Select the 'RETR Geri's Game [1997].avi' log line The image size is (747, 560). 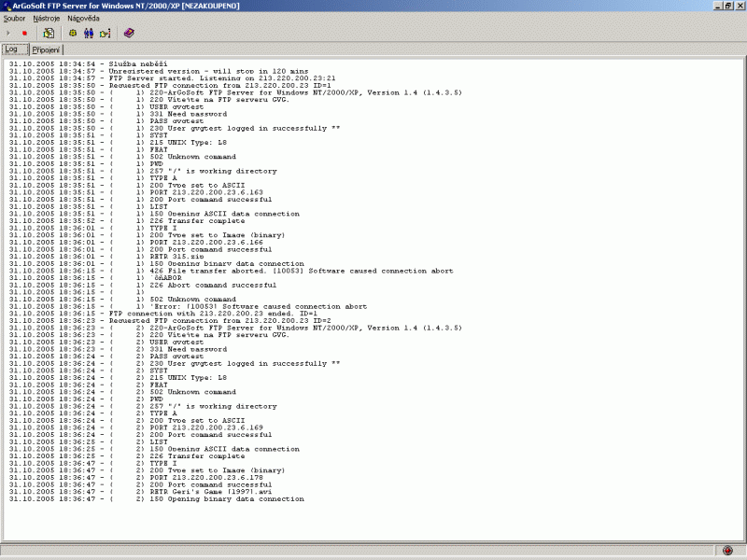pyautogui.click(x=140, y=492)
